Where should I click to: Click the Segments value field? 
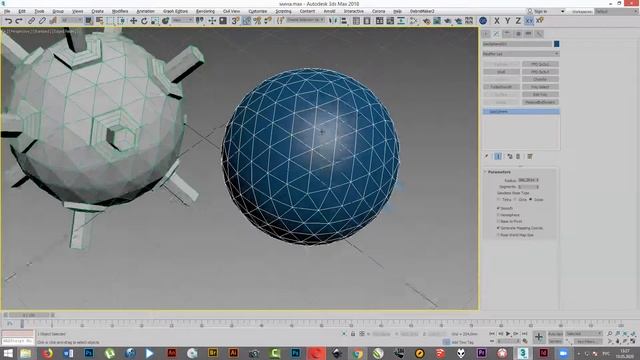[x=527, y=187]
